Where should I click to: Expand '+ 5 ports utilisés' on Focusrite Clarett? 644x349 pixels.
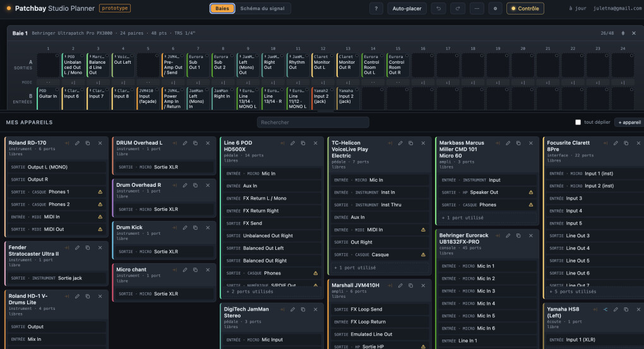point(594,292)
